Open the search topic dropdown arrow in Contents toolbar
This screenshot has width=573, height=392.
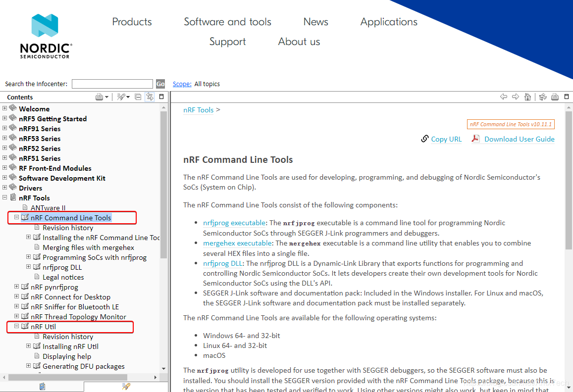coord(128,97)
